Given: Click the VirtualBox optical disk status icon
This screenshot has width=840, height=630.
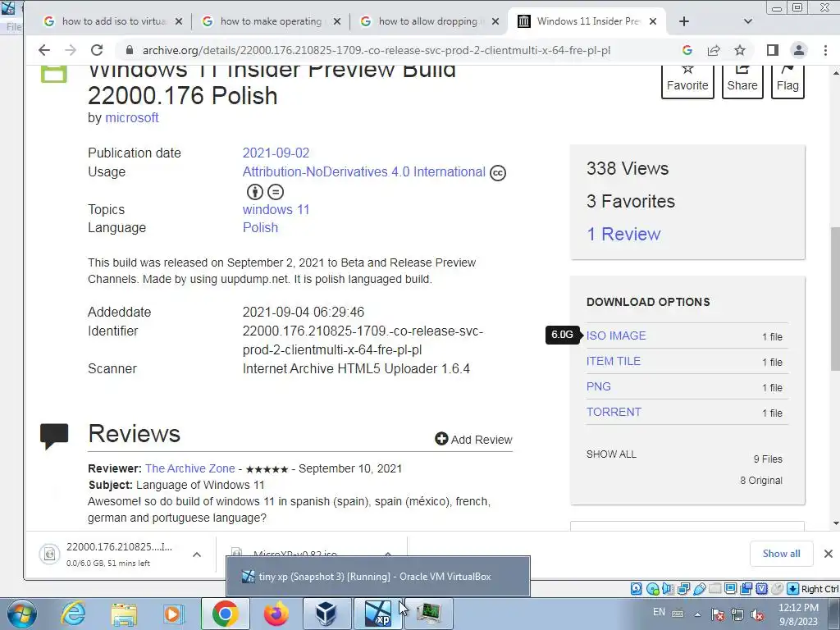Looking at the screenshot, I should click(652, 589).
